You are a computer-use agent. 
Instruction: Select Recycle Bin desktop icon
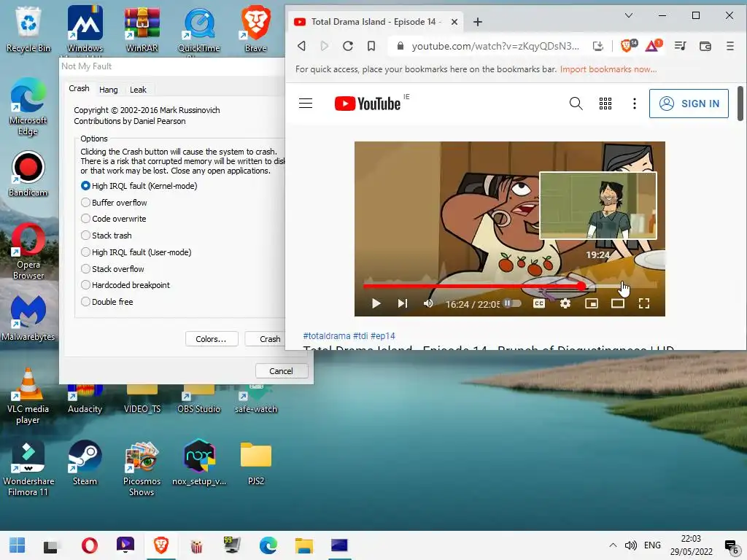[x=28, y=28]
